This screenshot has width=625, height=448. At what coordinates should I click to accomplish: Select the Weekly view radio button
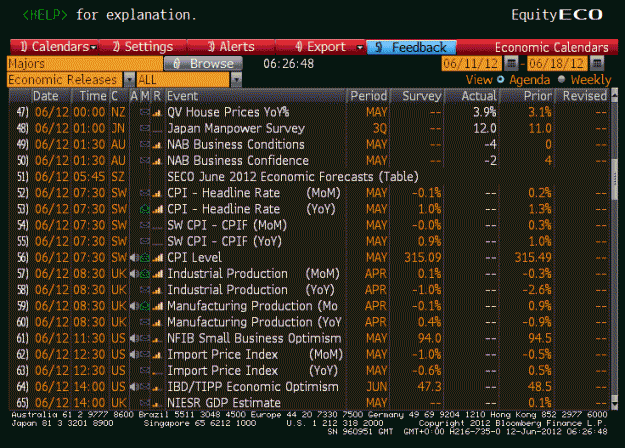pyautogui.click(x=561, y=79)
